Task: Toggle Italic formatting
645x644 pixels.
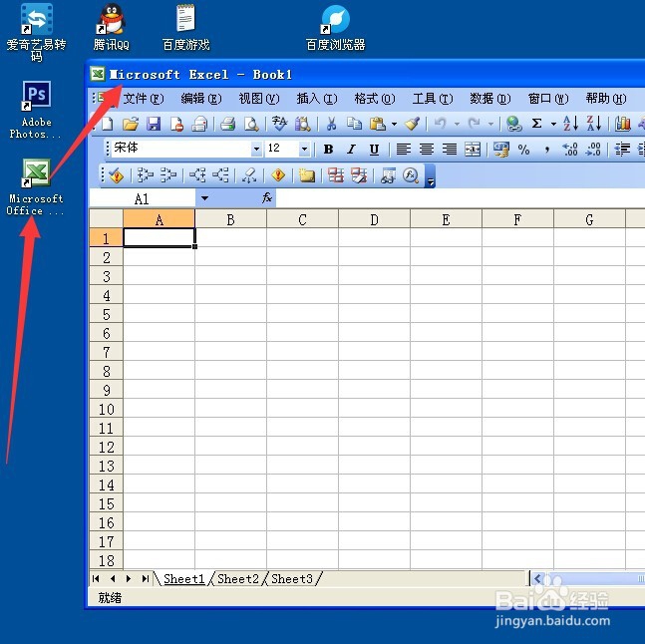Action: (x=351, y=150)
